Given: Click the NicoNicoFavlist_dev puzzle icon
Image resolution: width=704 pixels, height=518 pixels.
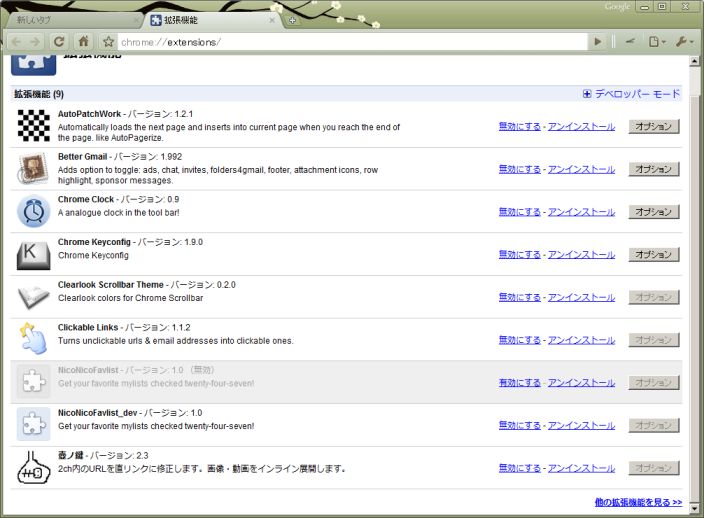Looking at the screenshot, I should (34, 424).
